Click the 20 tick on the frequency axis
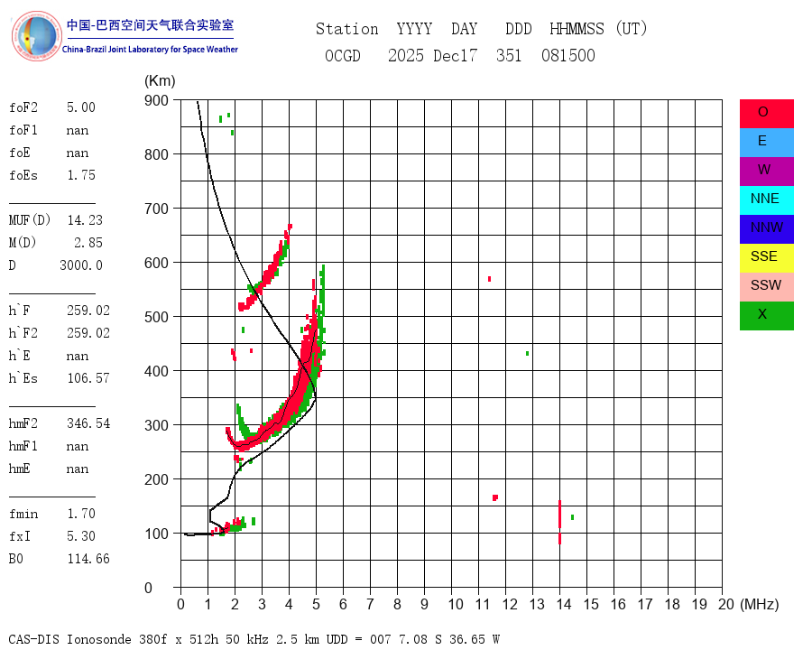The image size is (812, 650). 726,604
